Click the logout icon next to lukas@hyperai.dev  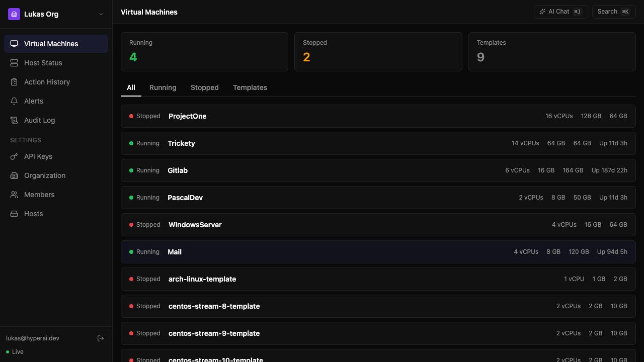tap(101, 338)
